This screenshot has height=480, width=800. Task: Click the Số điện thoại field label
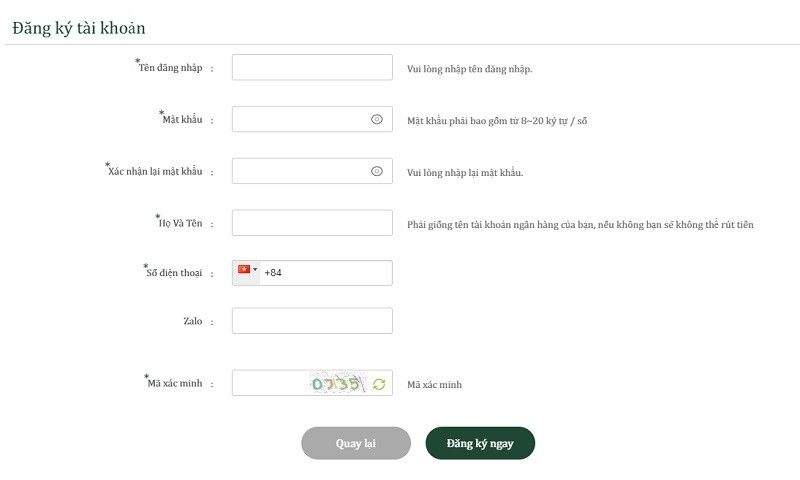[x=174, y=272]
